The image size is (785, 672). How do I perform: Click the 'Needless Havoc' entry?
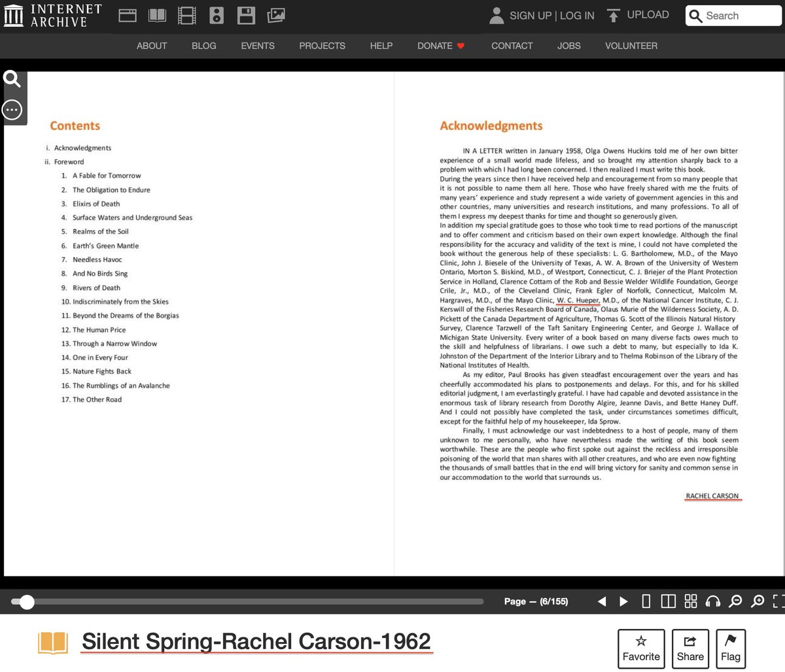[97, 260]
